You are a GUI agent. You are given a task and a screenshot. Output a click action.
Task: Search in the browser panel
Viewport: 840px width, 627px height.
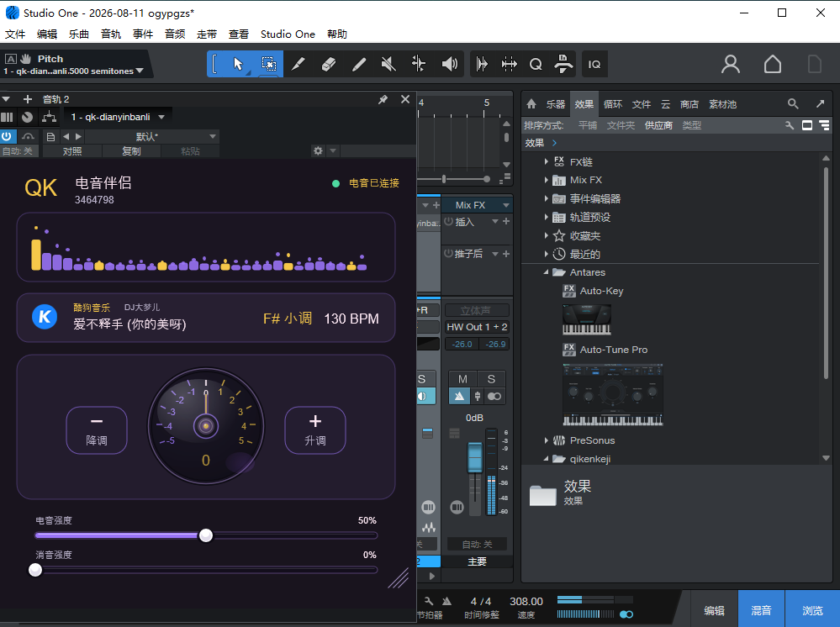tap(793, 104)
